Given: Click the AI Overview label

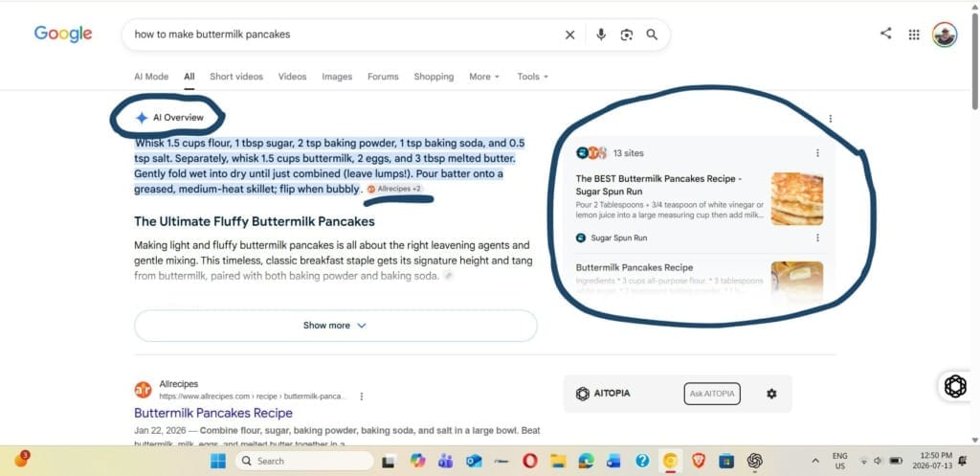Looking at the screenshot, I should [x=178, y=118].
